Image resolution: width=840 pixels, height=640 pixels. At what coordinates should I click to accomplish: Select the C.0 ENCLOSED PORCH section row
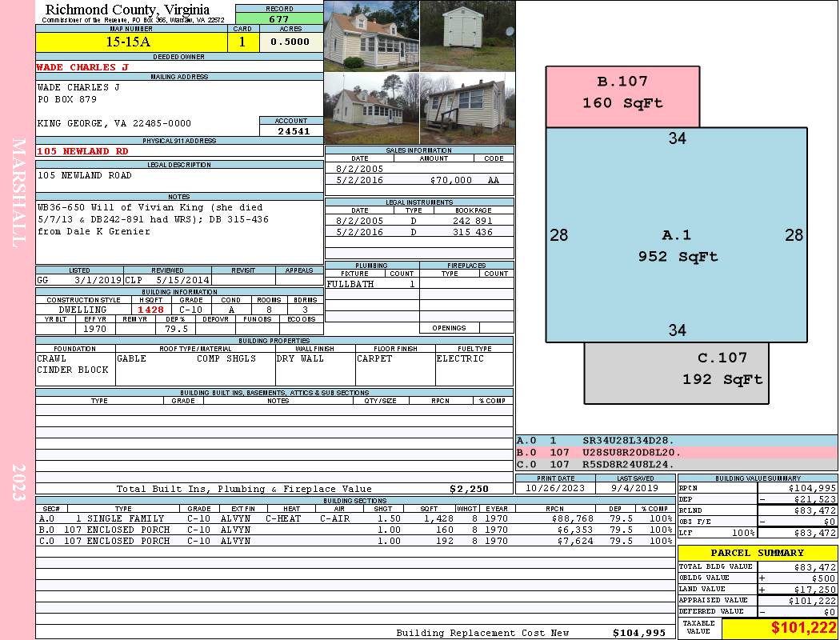pyautogui.click(x=356, y=541)
